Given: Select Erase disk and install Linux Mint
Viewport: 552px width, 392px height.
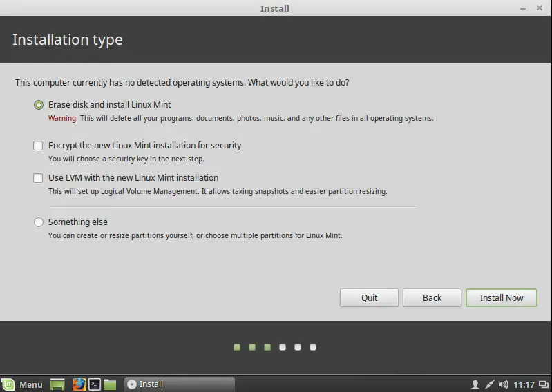Looking at the screenshot, I should pyautogui.click(x=39, y=105).
